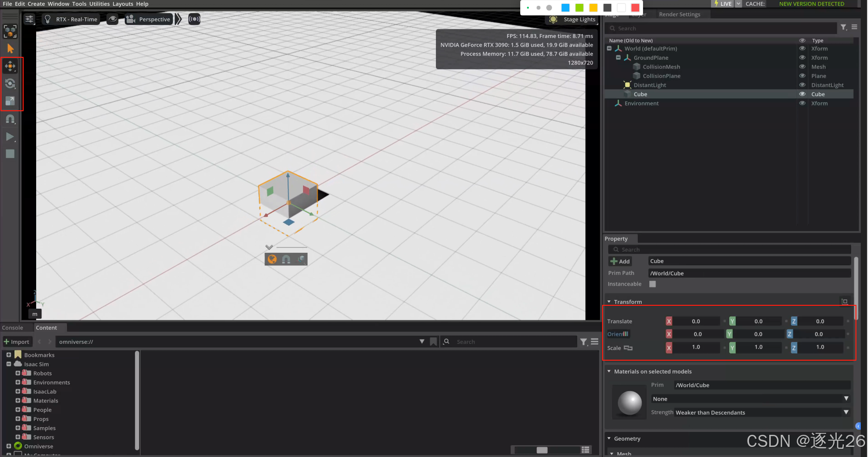Switch to the Console tab
The height and width of the screenshot is (457, 868).
pyautogui.click(x=13, y=328)
